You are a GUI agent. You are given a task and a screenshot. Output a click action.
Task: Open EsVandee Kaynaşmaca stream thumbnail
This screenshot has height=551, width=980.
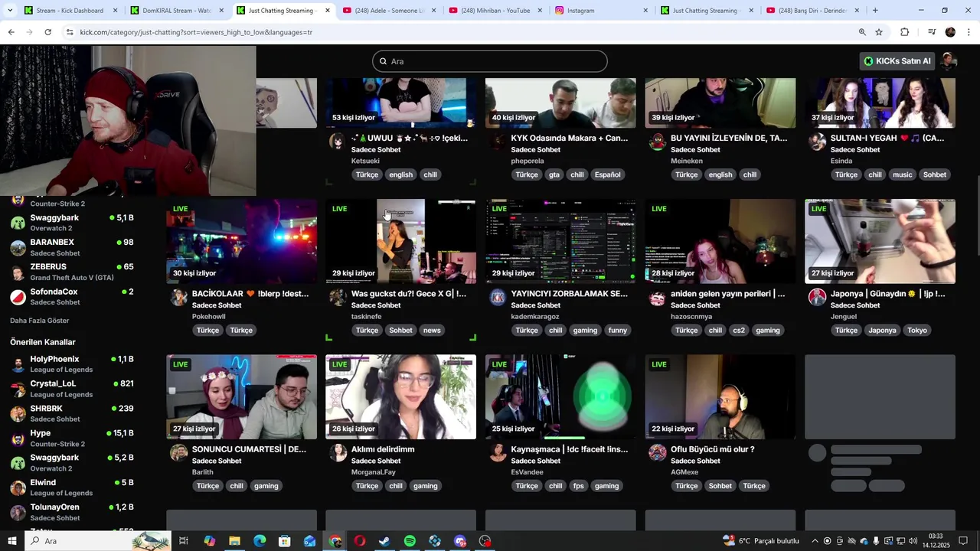click(x=560, y=397)
